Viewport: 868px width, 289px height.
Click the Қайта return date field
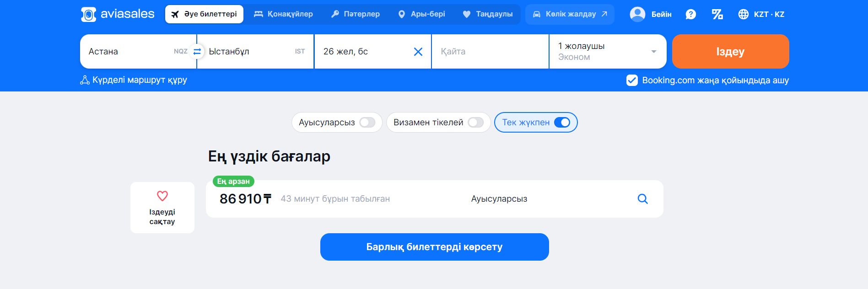click(x=490, y=52)
